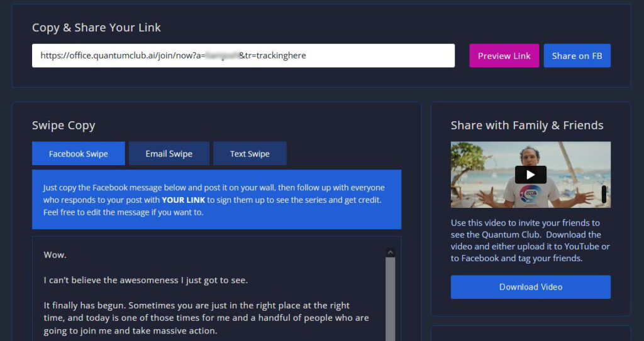Open the Email Swipe tab
The height and width of the screenshot is (341, 644).
tap(169, 153)
